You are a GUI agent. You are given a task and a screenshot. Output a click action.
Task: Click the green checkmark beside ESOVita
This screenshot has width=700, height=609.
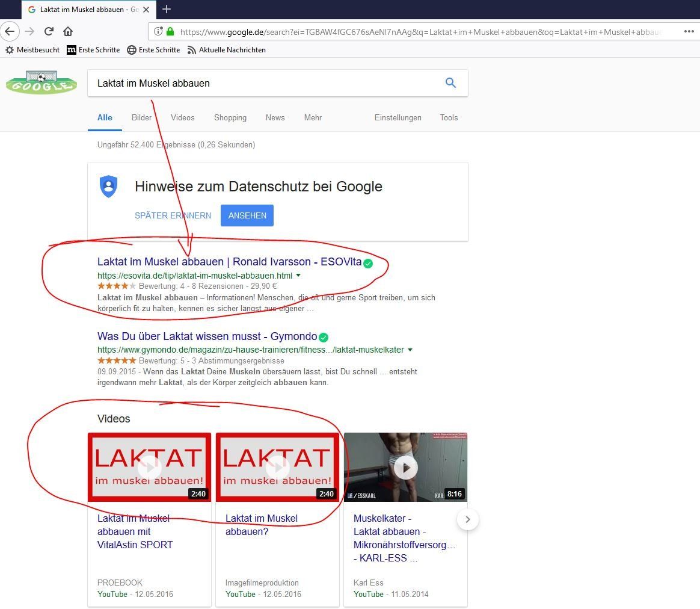(368, 263)
